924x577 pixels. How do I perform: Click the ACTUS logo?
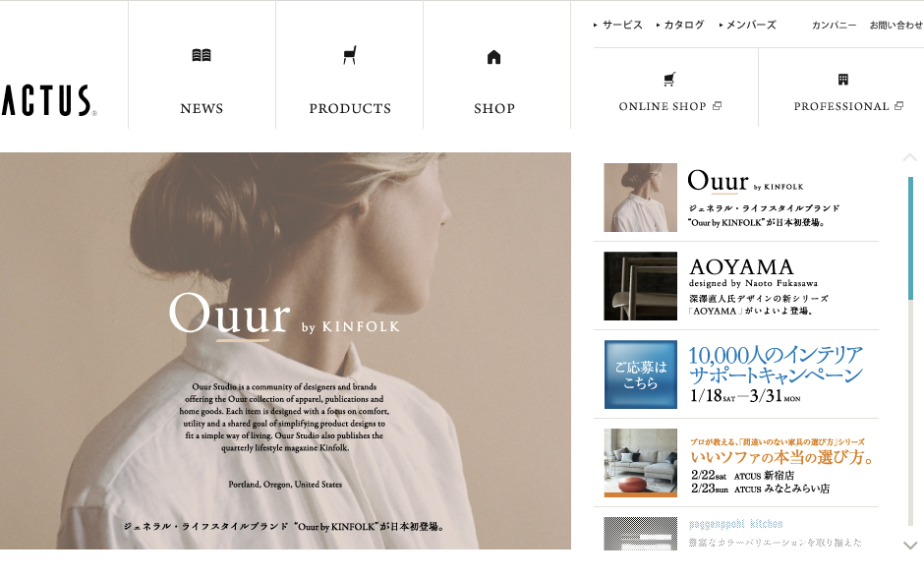[48, 101]
